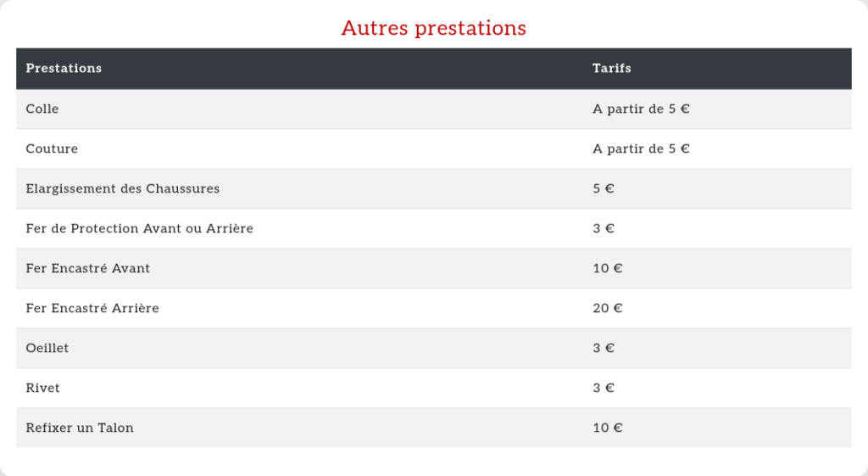Click the 5 € price for Elargissement
Image resolution: width=868 pixels, height=476 pixels.
click(x=604, y=188)
